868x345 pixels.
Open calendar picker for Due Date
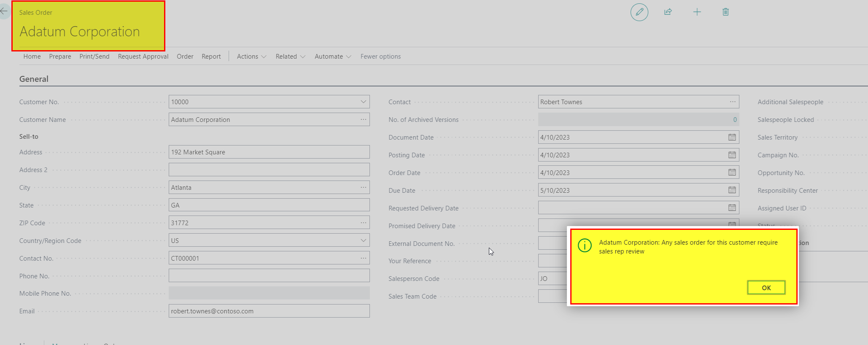pyautogui.click(x=732, y=190)
